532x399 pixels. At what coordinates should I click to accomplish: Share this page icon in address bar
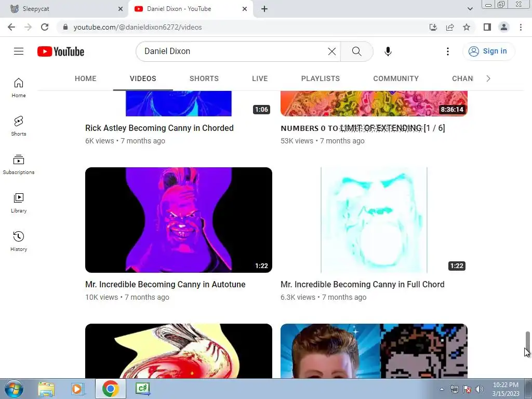(x=450, y=27)
